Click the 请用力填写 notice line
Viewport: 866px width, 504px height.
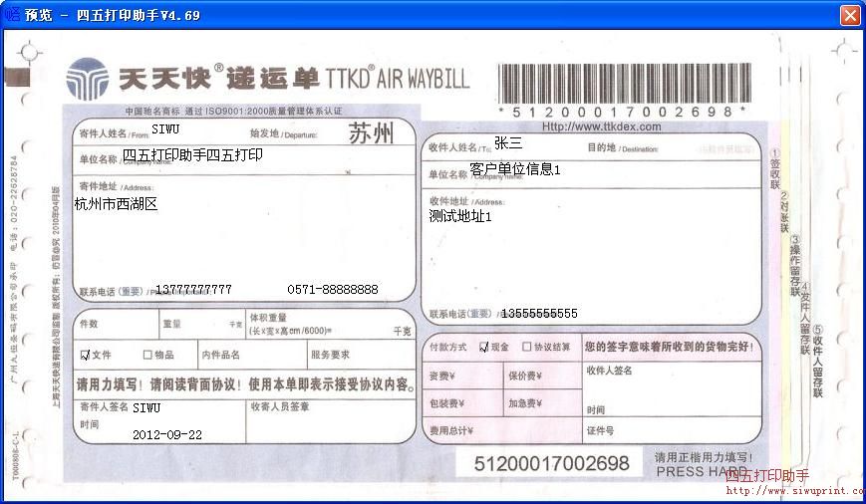[246, 384]
